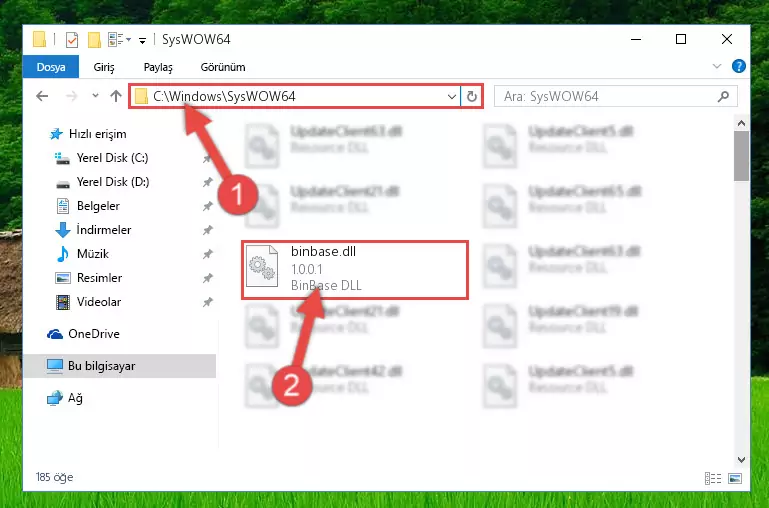The image size is (769, 508).
Task: Open recent locations dropdown arrow
Action: [x=96, y=96]
